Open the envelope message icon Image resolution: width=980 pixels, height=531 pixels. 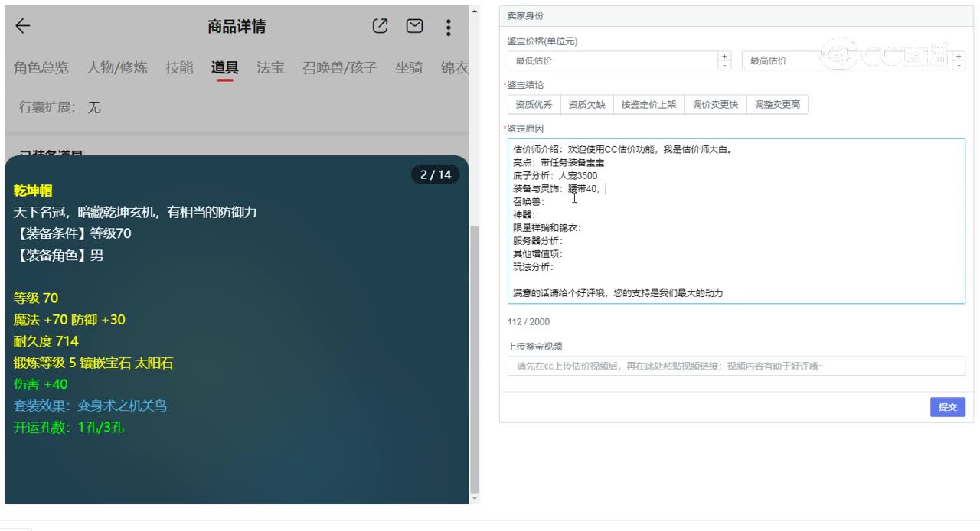coord(414,25)
